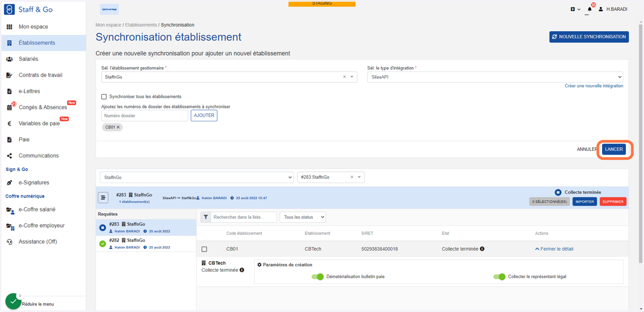Toggle Dématérialisation bulletin paie switch

point(318,277)
